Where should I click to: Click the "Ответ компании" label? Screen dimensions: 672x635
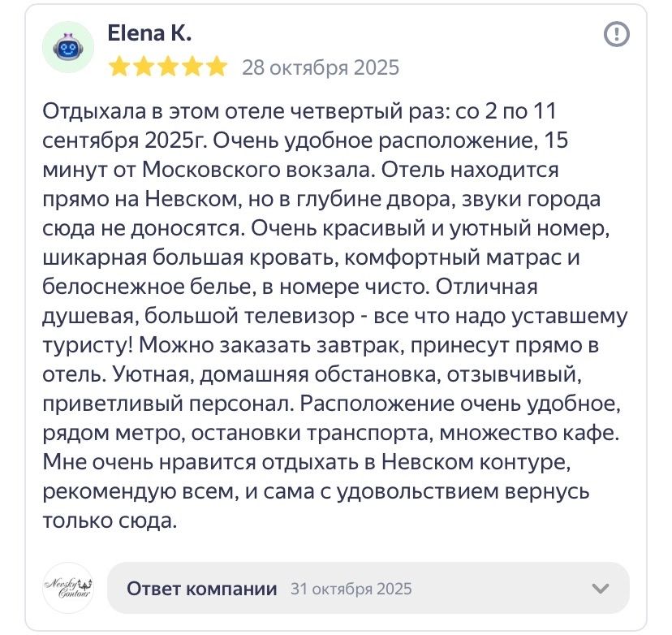click(202, 589)
